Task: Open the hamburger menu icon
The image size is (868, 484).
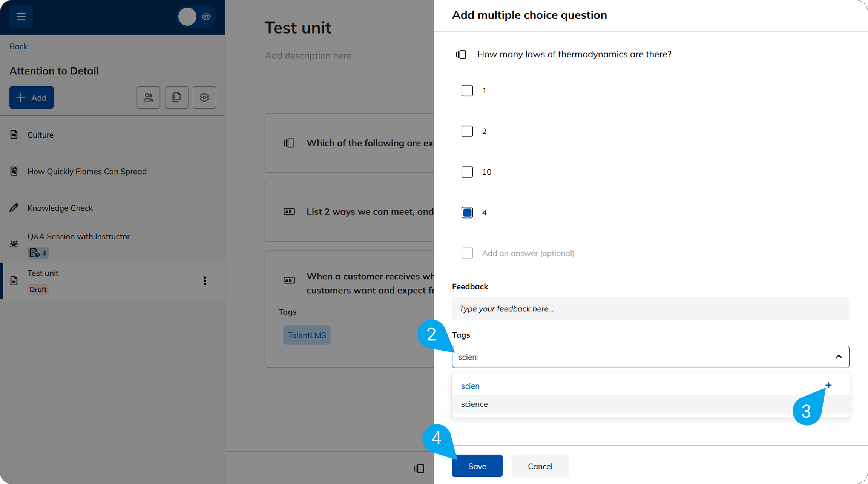Action: coord(21,17)
